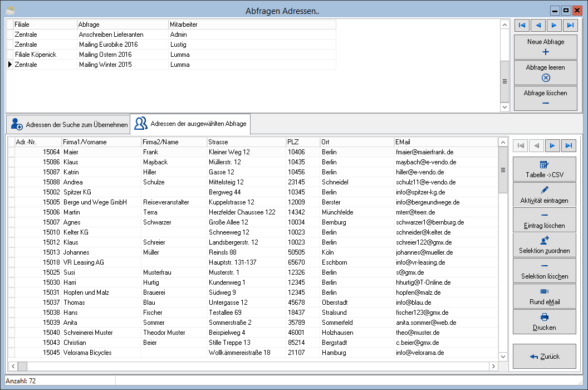The width and height of the screenshot is (588, 390).
Task: Select Berge und Wege GmbH row
Action: pos(256,202)
